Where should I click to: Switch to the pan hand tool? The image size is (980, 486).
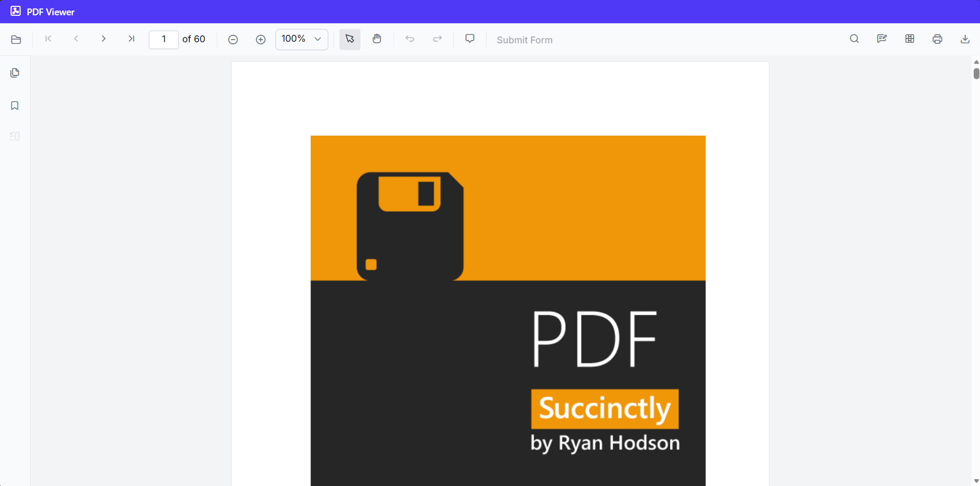click(x=377, y=39)
